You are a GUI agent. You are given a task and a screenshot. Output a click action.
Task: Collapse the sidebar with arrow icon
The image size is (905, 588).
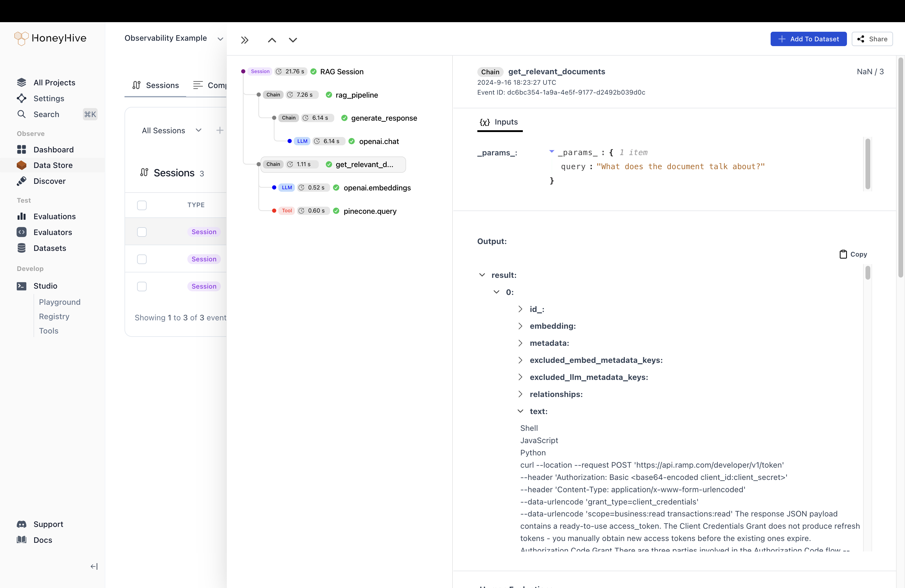pyautogui.click(x=94, y=566)
